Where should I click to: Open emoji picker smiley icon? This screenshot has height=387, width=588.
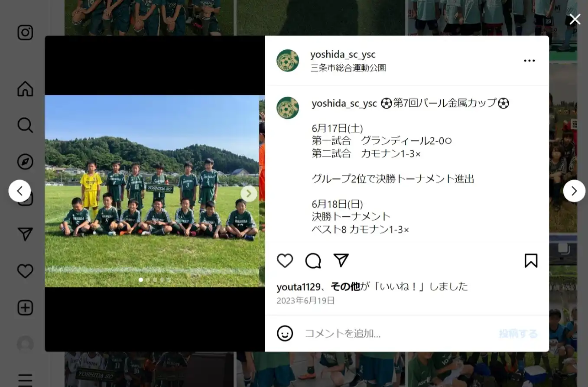(285, 333)
